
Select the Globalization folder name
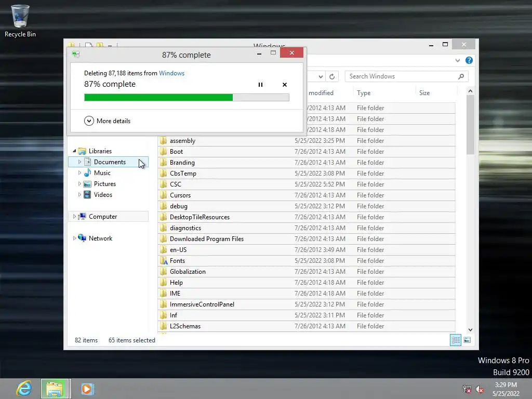[188, 271]
